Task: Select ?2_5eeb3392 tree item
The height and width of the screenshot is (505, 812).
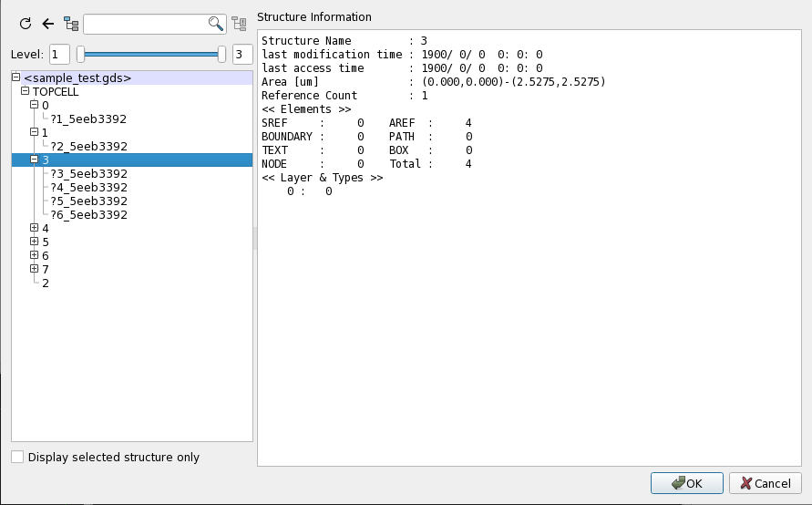Action: (88, 147)
